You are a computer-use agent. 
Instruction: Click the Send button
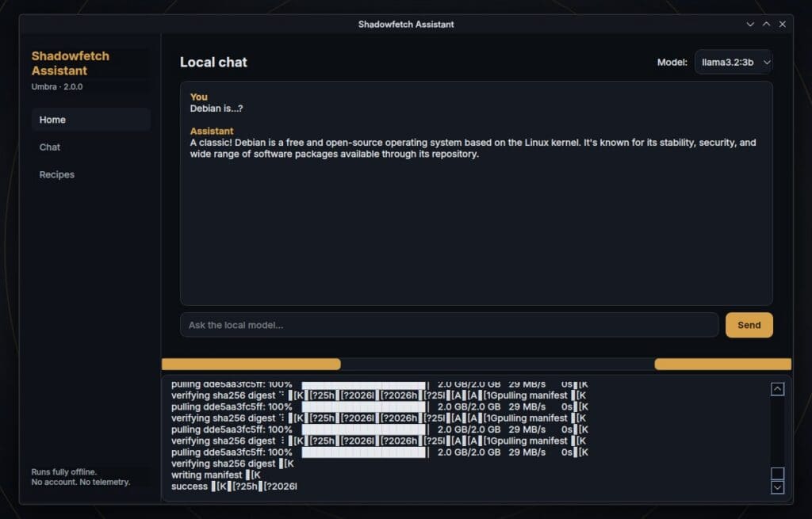(749, 325)
